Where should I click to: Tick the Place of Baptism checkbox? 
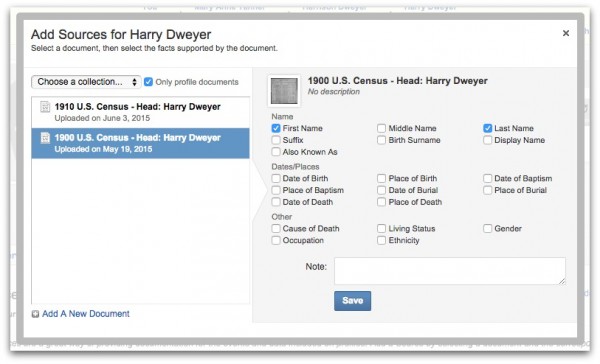click(276, 190)
